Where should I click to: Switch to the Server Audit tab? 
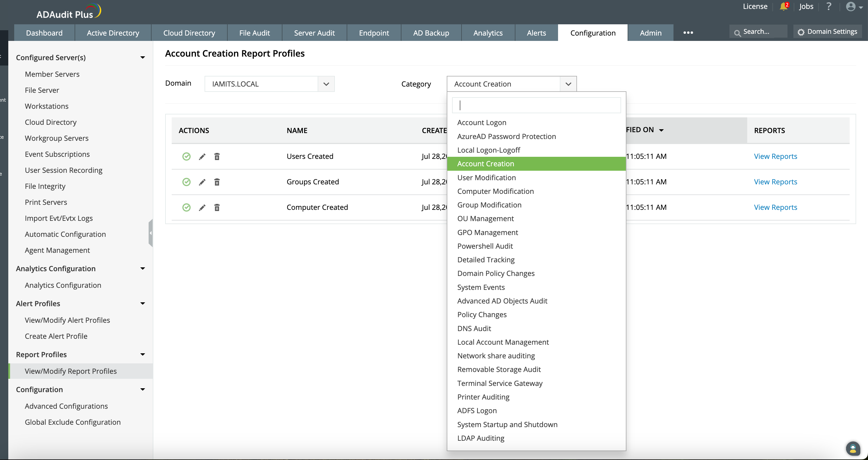(x=314, y=33)
